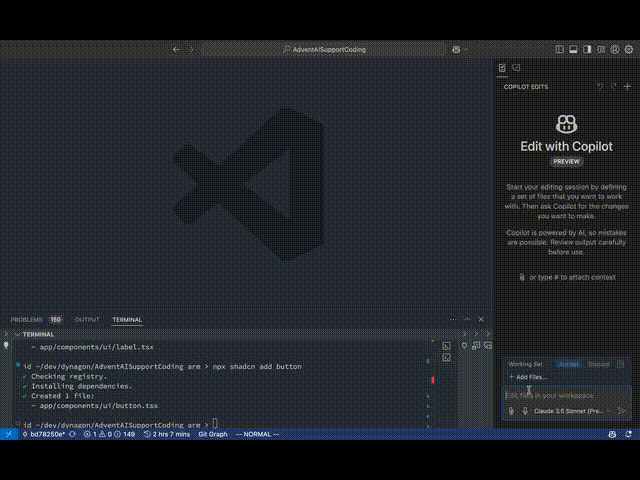Go back with the left arrow
Viewport: 640px width, 480px height.
point(176,49)
